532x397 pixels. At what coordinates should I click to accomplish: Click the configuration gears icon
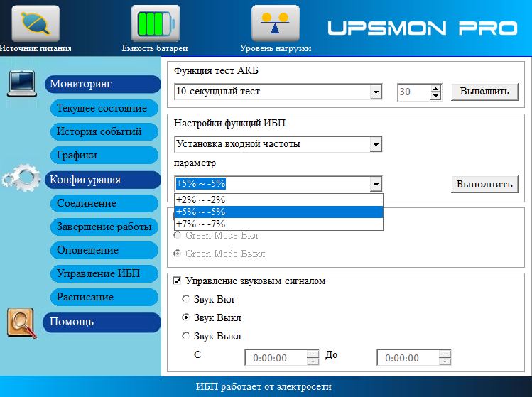pyautogui.click(x=21, y=178)
